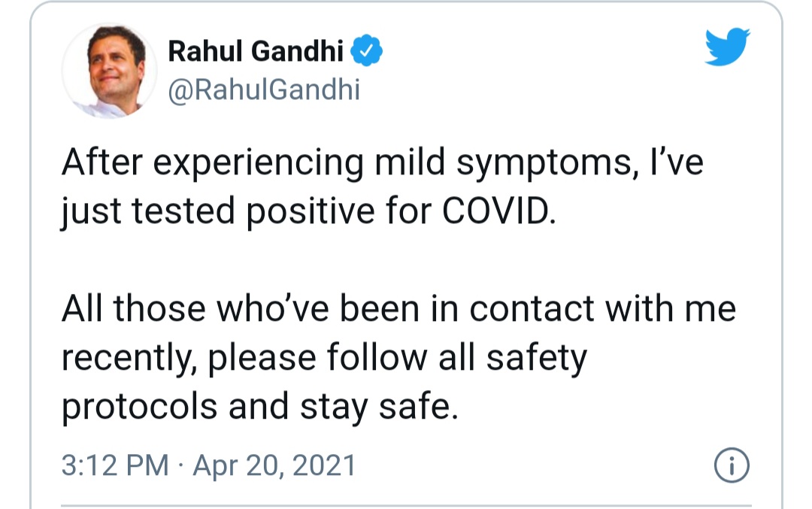Click the blue verified checkmark badge

(367, 50)
